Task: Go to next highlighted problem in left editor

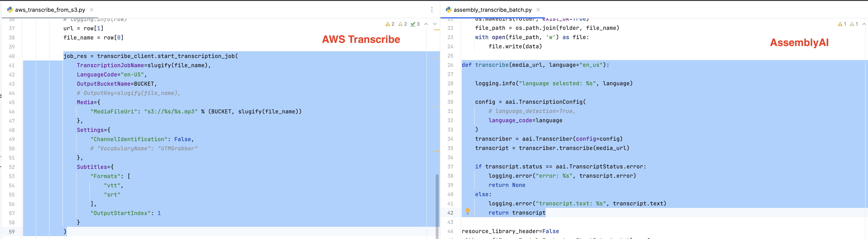Action: tap(435, 24)
